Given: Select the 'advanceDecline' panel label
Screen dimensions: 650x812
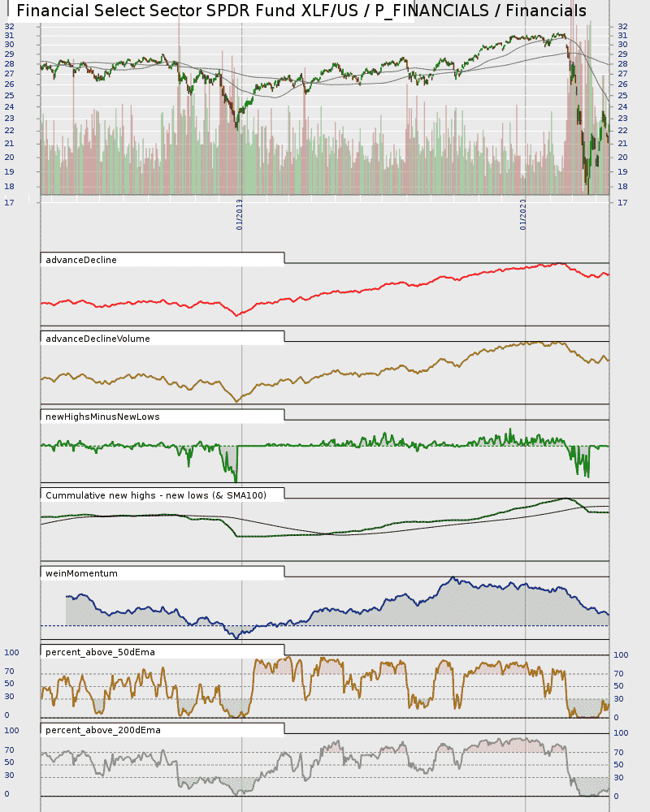Looking at the screenshot, I should 81,260.
